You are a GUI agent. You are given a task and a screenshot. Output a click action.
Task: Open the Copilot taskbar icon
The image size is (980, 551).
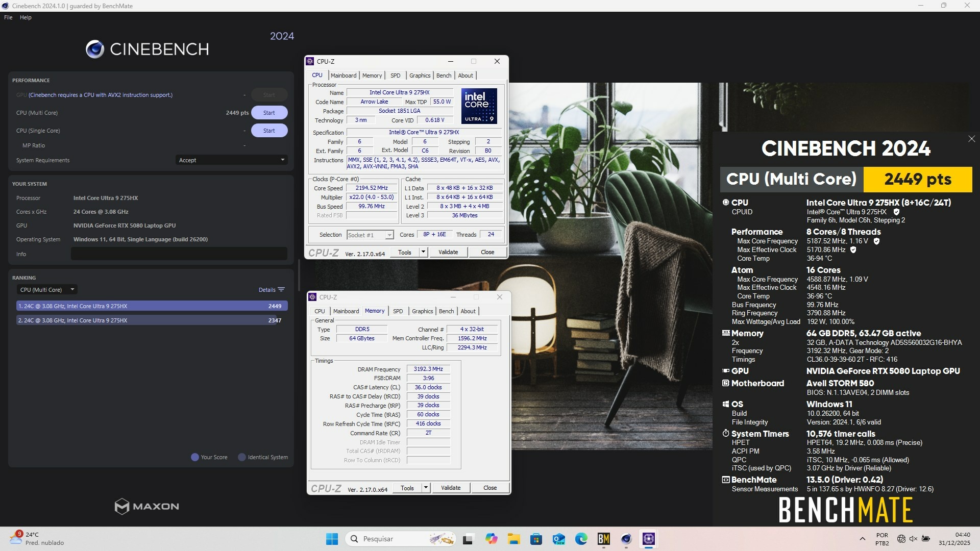coord(491,539)
